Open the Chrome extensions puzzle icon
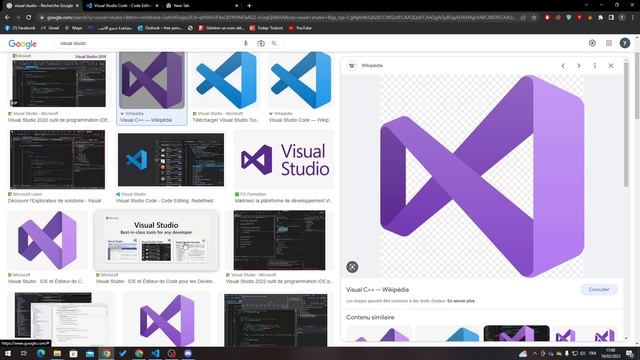This screenshot has width=640, height=360. click(x=600, y=18)
